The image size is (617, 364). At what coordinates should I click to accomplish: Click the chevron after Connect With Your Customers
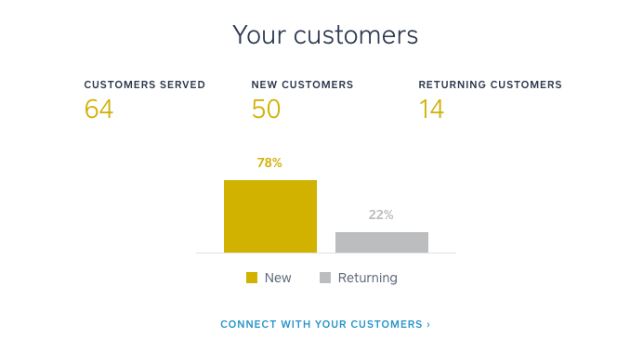[428, 324]
